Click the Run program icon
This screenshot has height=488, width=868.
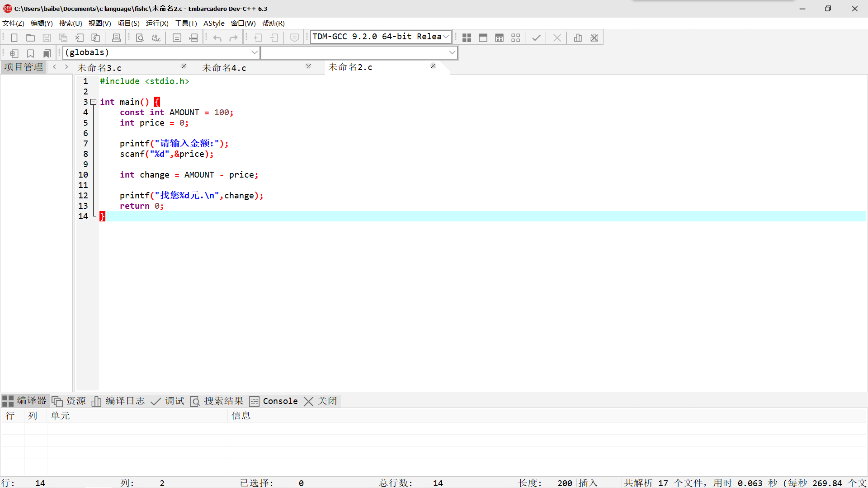click(x=483, y=38)
